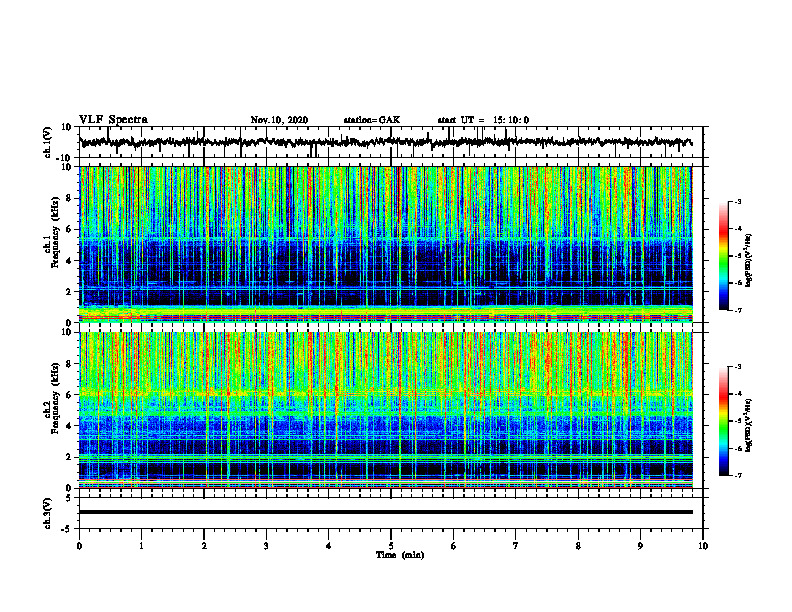Click the time axis tick label "3"

click(266, 546)
